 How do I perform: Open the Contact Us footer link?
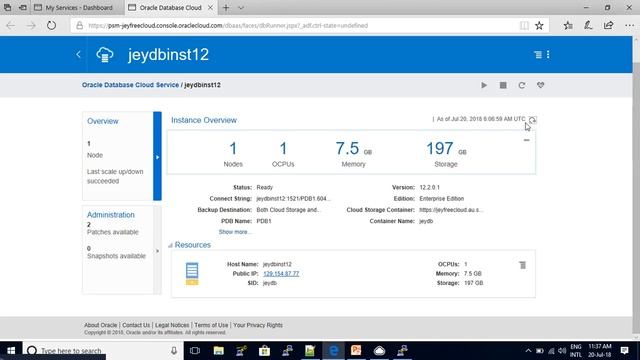(x=136, y=325)
